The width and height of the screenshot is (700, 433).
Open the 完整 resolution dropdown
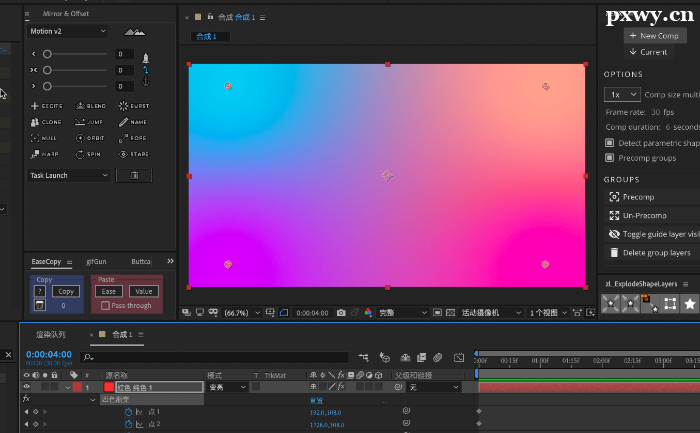402,312
